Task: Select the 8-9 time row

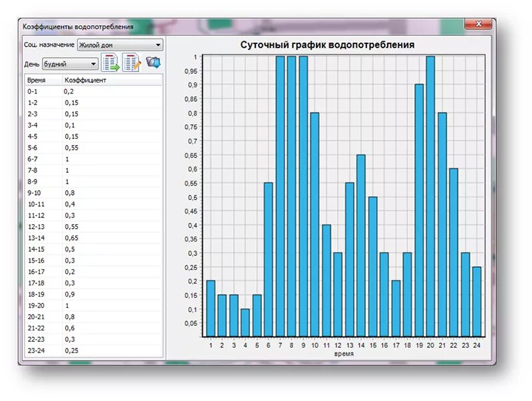Action: tap(94, 182)
